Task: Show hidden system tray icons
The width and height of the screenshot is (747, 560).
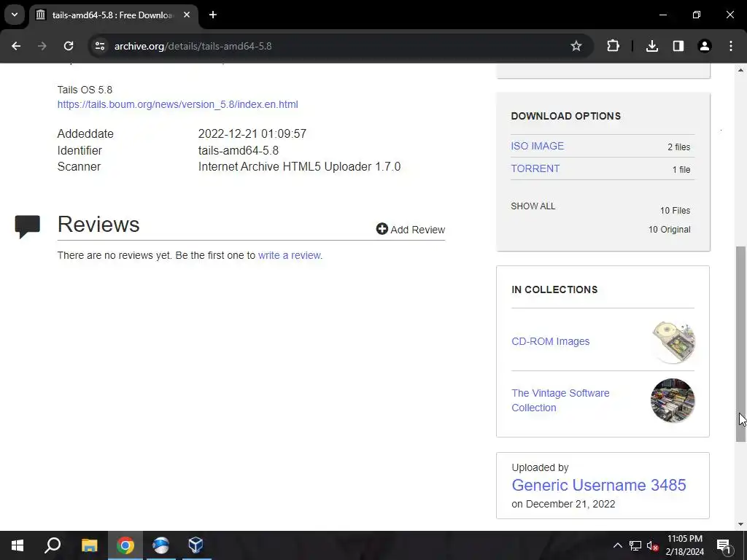Action: point(617,545)
